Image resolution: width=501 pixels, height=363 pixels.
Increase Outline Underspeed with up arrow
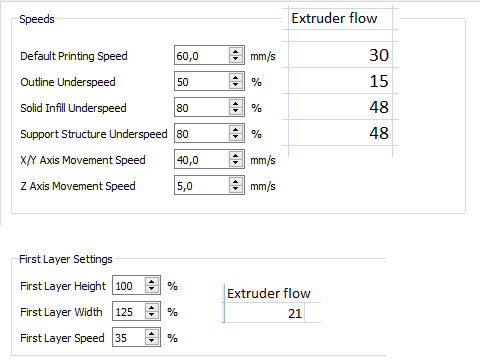236,78
